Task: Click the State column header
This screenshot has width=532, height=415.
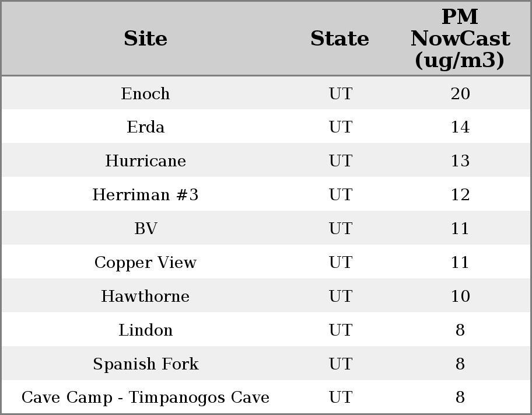Action: (339, 39)
